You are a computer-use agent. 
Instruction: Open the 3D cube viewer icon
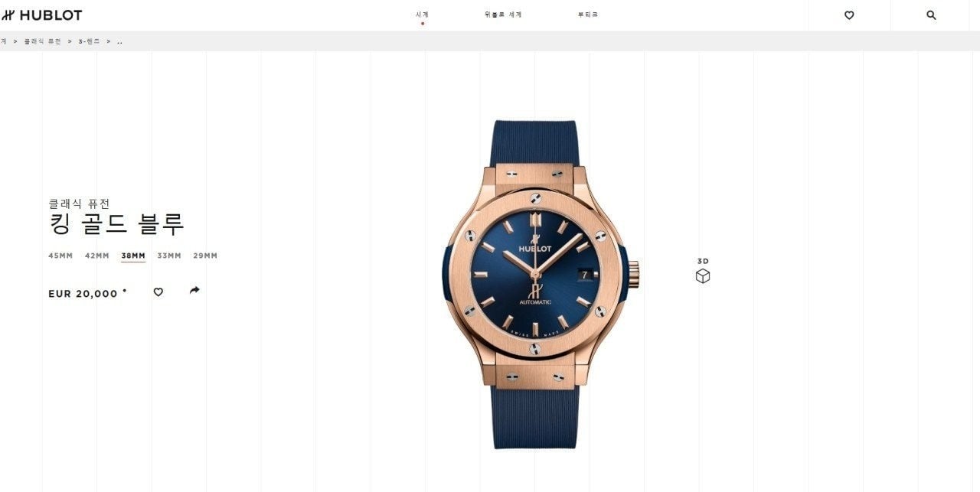(703, 276)
